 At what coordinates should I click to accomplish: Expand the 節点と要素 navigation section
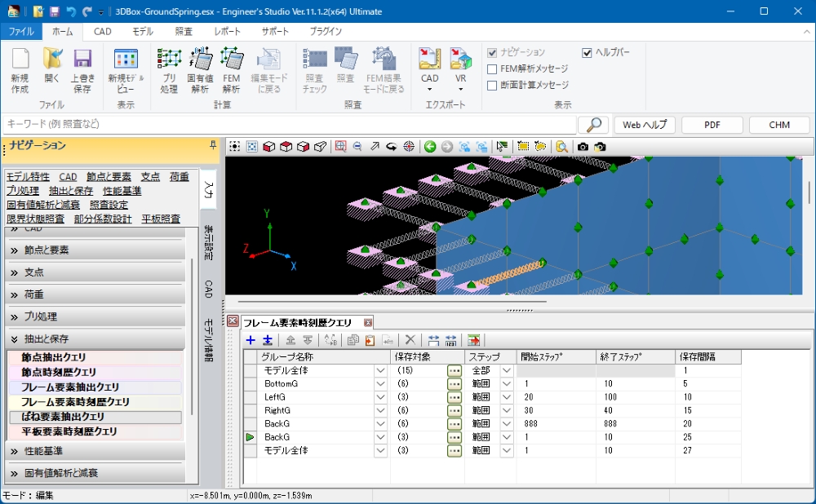(x=95, y=250)
